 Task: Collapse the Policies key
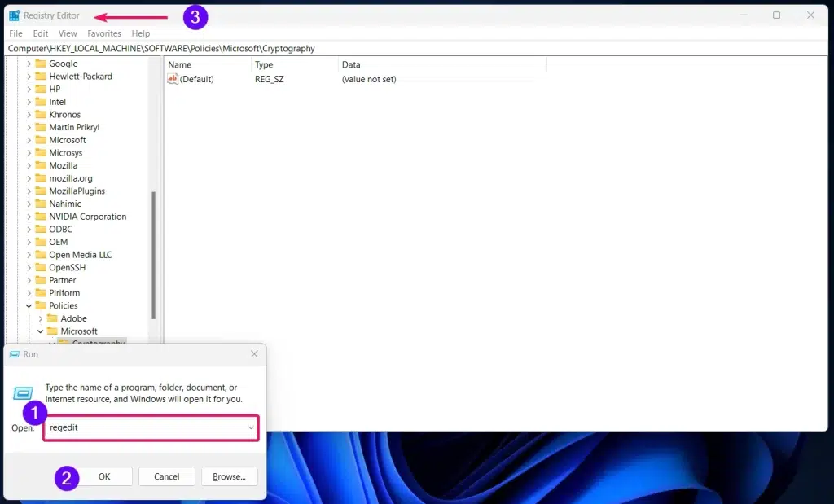tap(29, 305)
